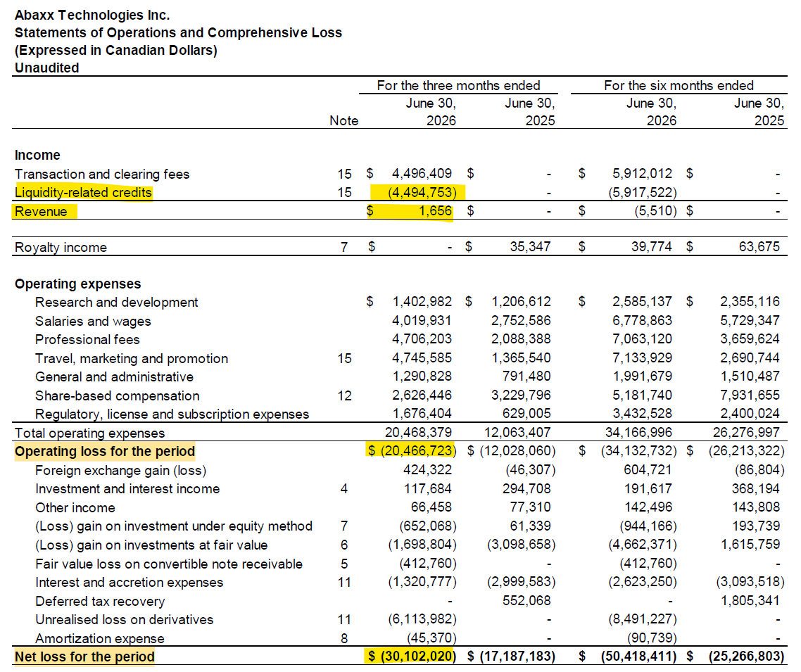The height and width of the screenshot is (672, 801).
Task: Click 'Deferred tax recovery' label
Action: pos(100,602)
